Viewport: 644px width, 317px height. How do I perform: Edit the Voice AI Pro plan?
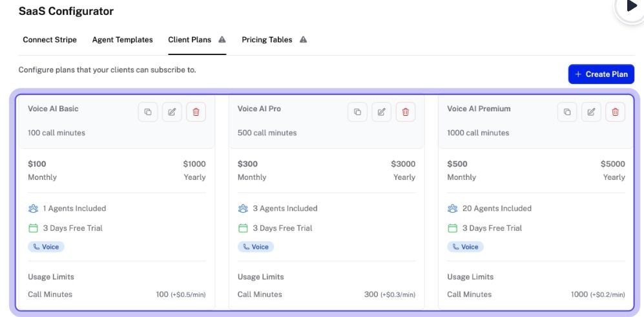(x=382, y=112)
